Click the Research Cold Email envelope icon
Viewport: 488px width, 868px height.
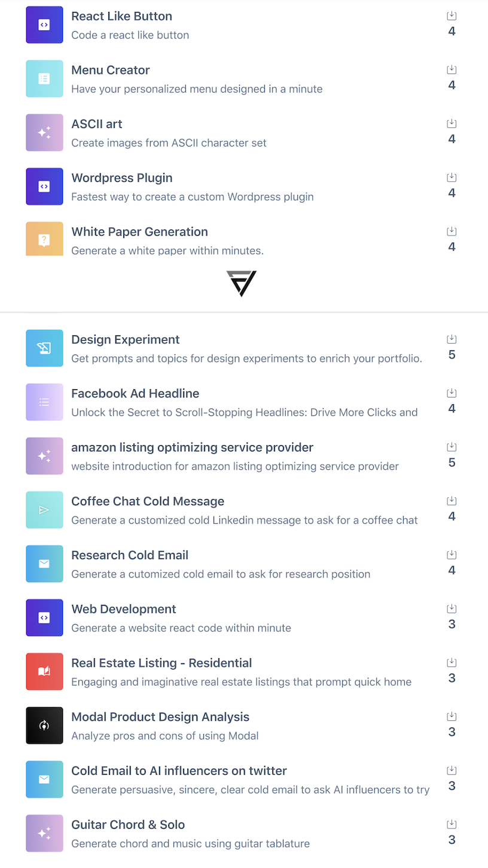click(44, 564)
